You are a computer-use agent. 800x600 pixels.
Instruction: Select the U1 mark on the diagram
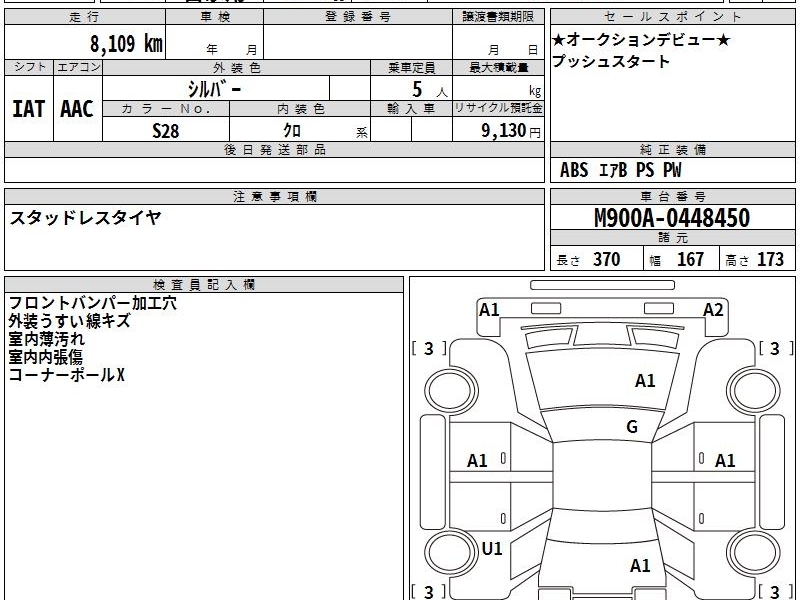(492, 549)
